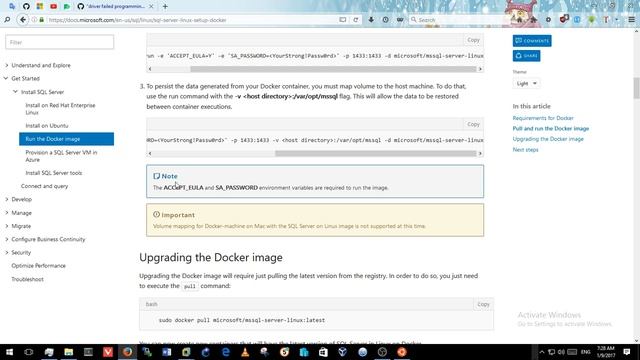
Task: Click second code block horizontal scrollbar thumb
Action: pyautogui.click(x=376, y=153)
